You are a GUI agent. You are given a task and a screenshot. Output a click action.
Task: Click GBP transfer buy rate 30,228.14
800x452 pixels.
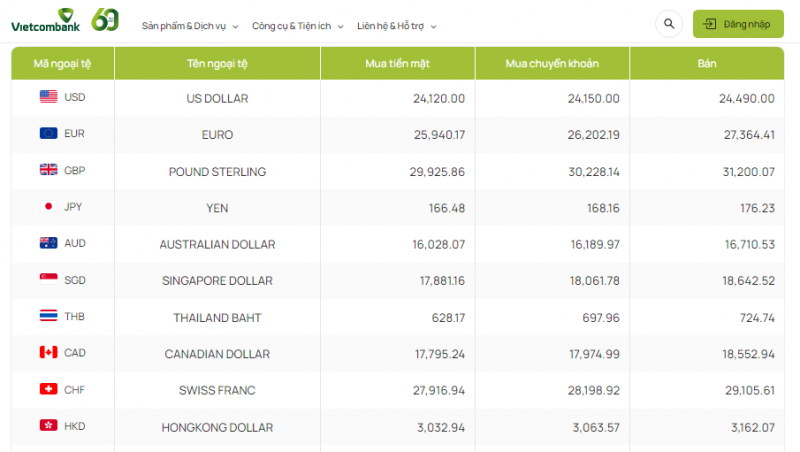[594, 172]
